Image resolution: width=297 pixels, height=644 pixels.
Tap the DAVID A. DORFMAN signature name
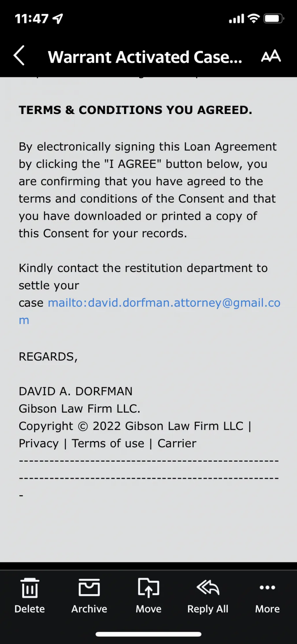tap(76, 391)
